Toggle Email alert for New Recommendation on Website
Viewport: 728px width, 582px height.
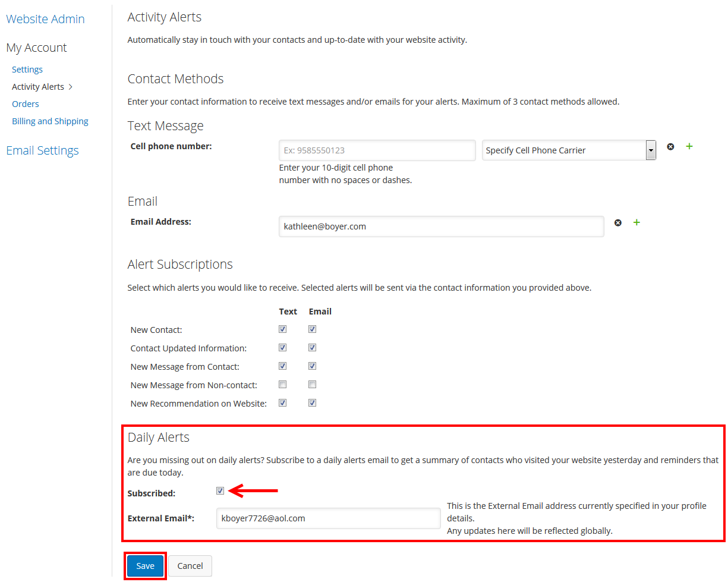coord(313,403)
